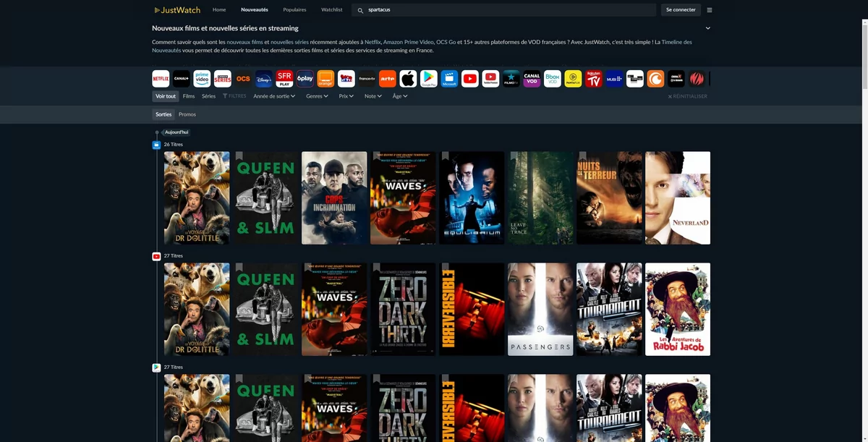Click the Aujourd'hui timeline marker

point(176,132)
